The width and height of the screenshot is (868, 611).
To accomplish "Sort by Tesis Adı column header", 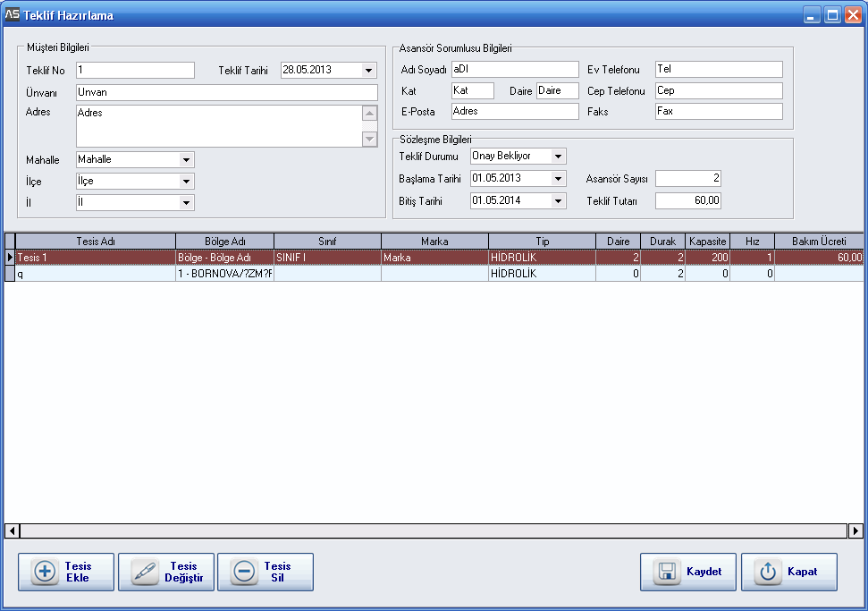I will point(96,242).
